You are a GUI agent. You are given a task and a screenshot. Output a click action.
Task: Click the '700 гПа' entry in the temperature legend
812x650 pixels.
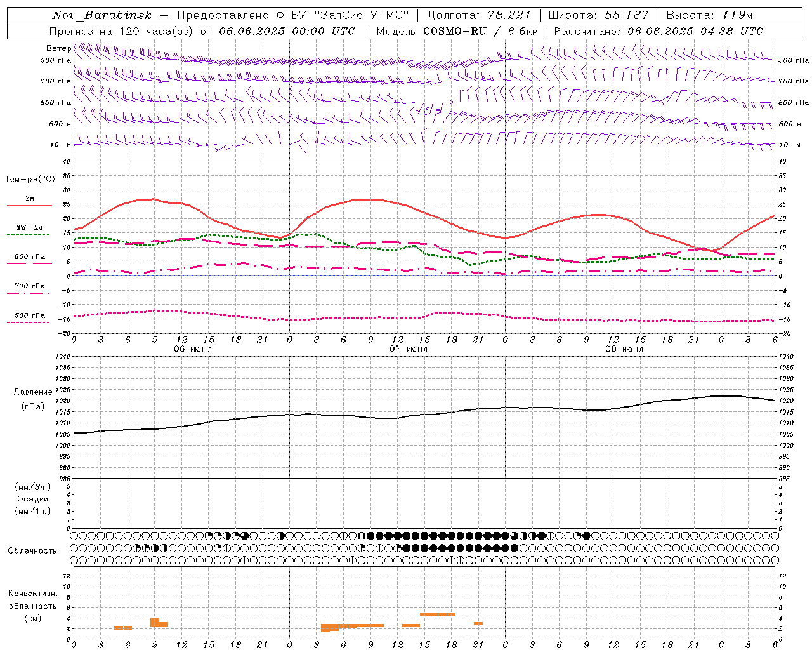30,286
